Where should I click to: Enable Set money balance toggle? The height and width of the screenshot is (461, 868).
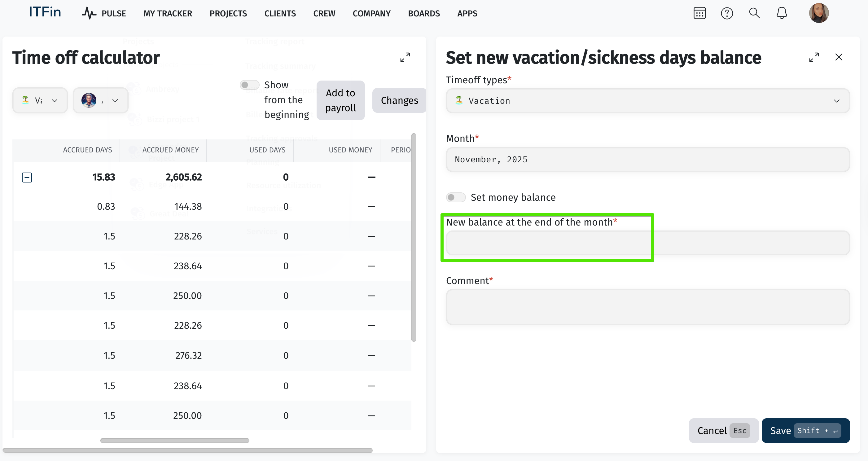coord(456,197)
